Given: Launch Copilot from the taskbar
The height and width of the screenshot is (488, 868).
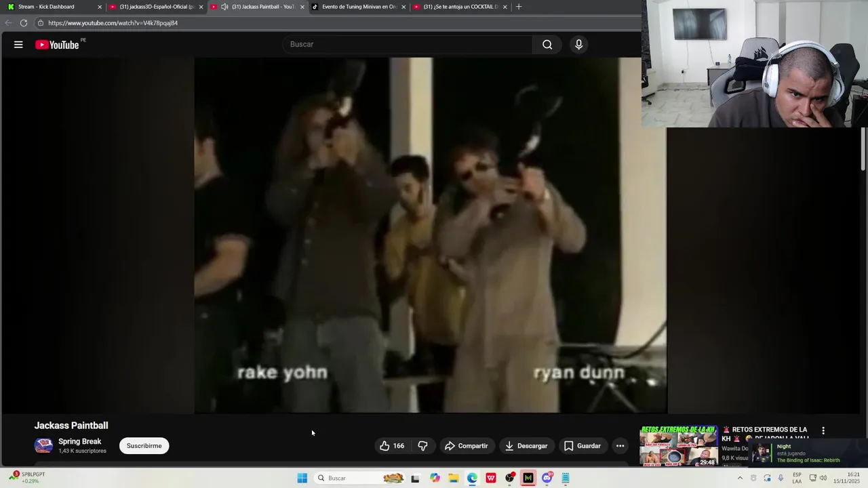Looking at the screenshot, I should click(x=435, y=479).
